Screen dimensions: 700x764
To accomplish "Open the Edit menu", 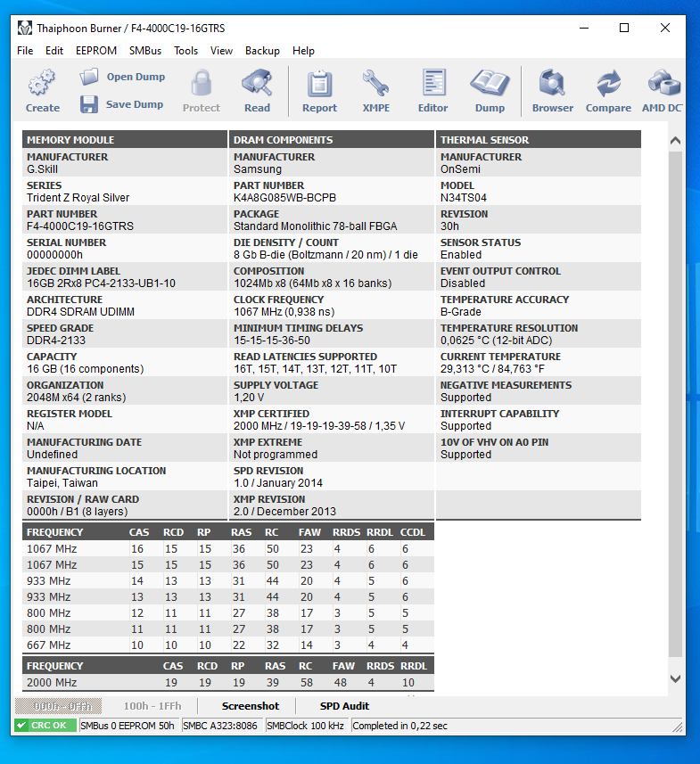I will 54,51.
